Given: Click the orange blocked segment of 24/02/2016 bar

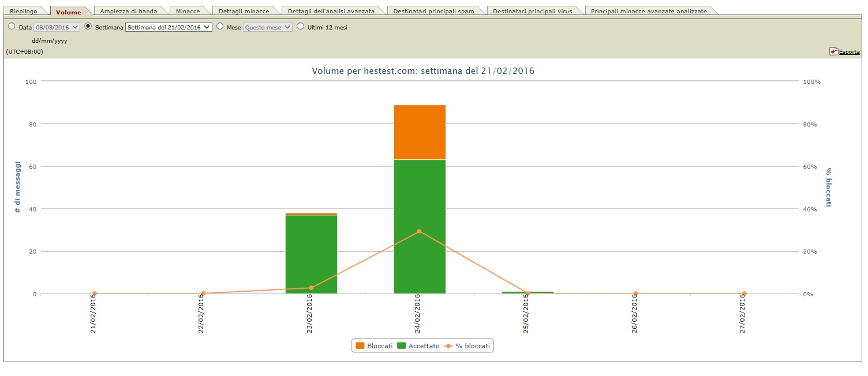Looking at the screenshot, I should tap(420, 132).
